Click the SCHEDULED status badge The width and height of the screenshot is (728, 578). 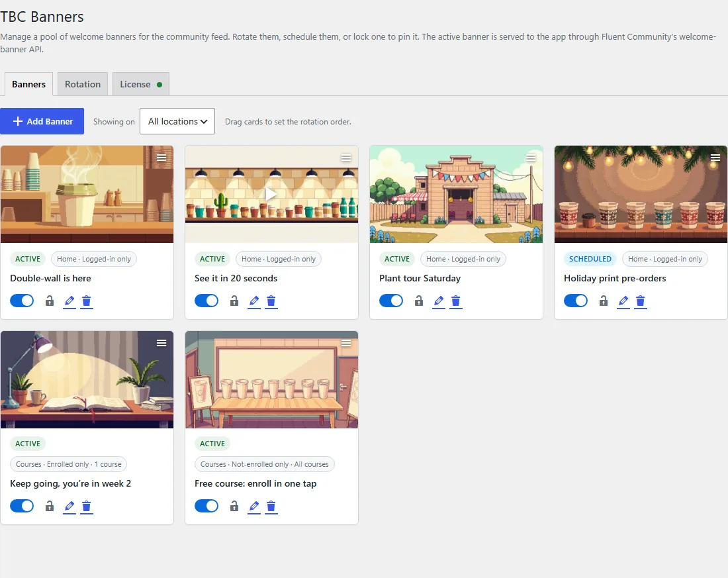(590, 259)
